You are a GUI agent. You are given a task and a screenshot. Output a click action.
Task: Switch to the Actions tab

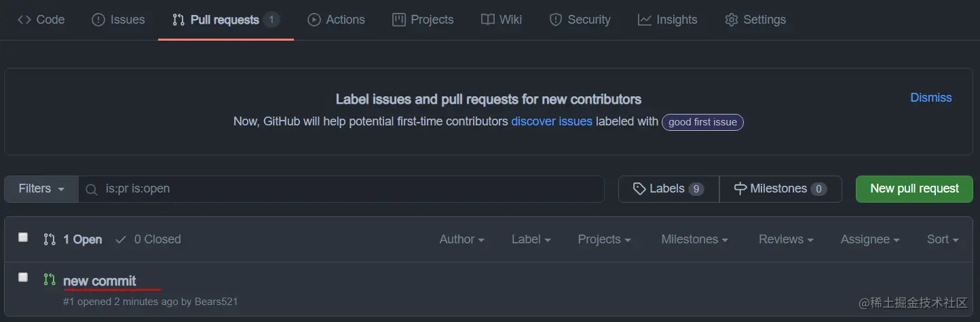pyautogui.click(x=336, y=20)
